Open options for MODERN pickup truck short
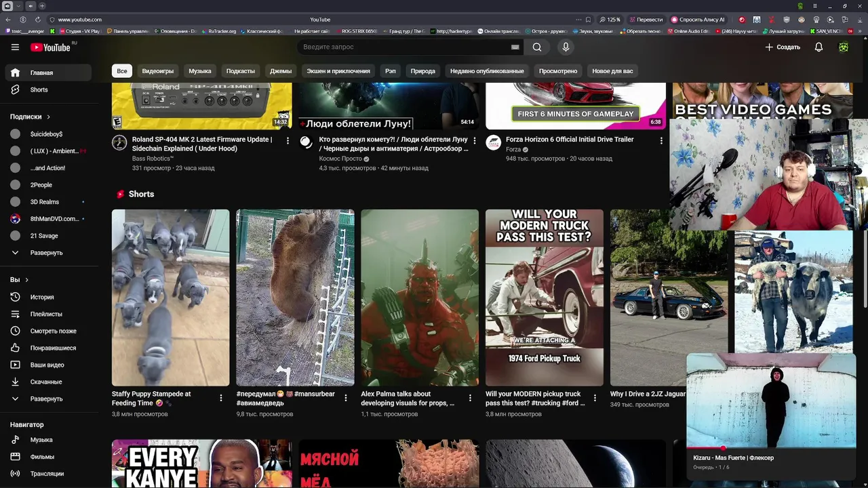Screen dimensions: 868x488 [595, 398]
